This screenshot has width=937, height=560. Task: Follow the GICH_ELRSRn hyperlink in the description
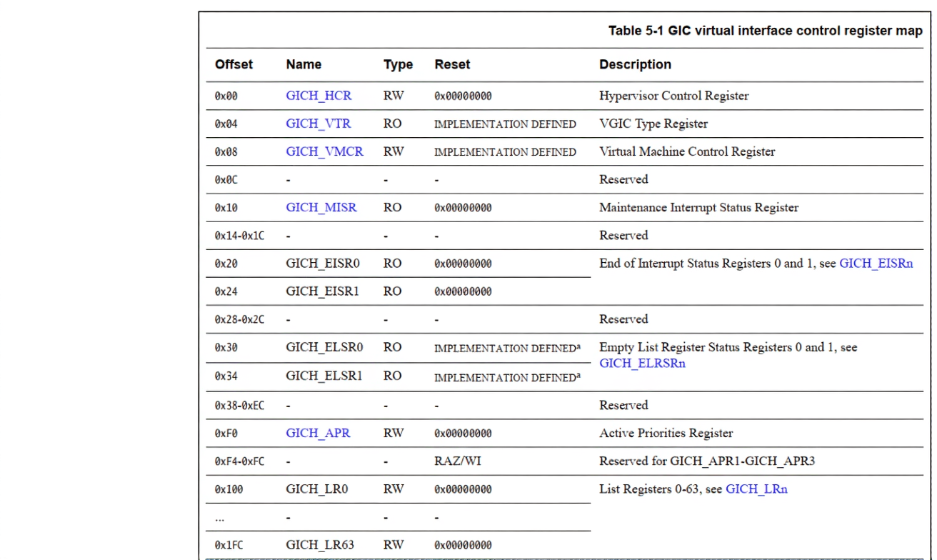click(642, 363)
